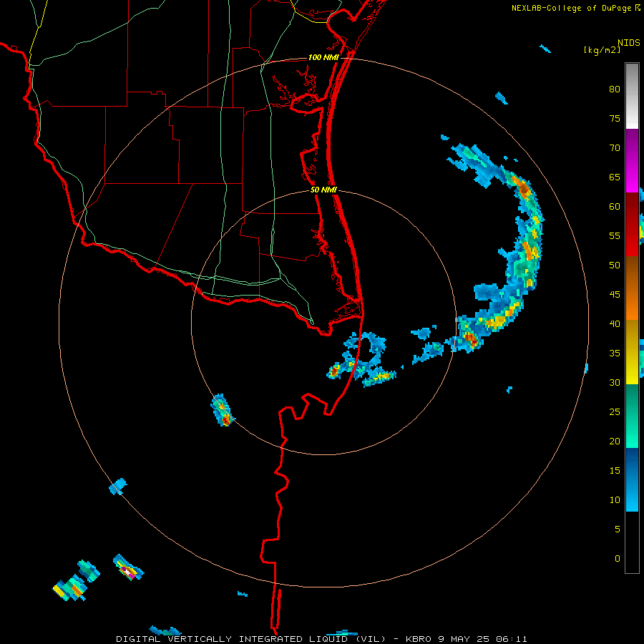Click the isolated storm cell on the 50 NMI ring
The height and width of the screenshot is (644, 644).
coord(223,410)
